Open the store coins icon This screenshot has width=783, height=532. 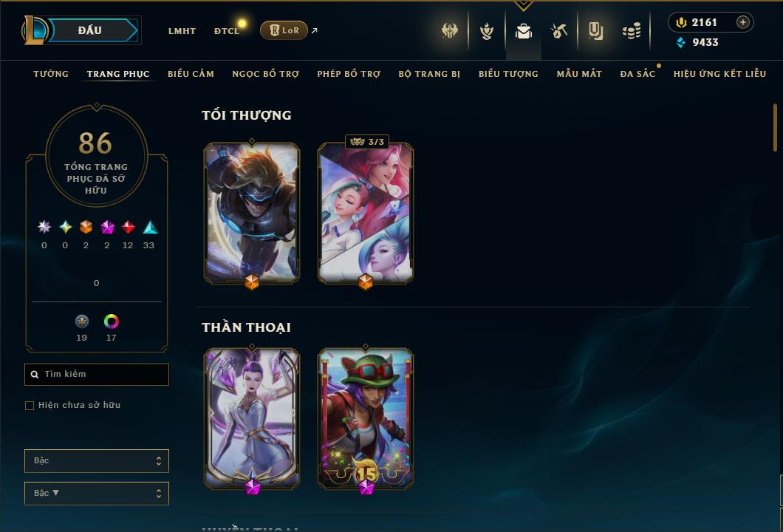pyautogui.click(x=632, y=32)
